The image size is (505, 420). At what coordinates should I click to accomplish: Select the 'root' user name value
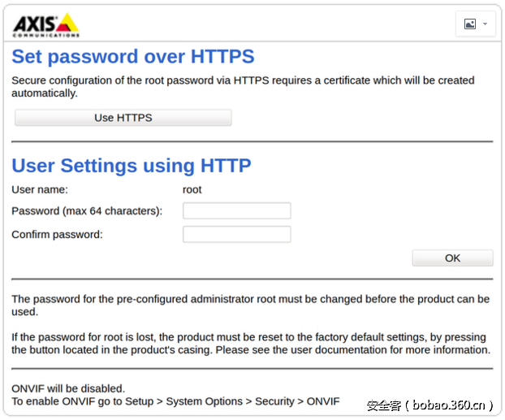tap(192, 190)
